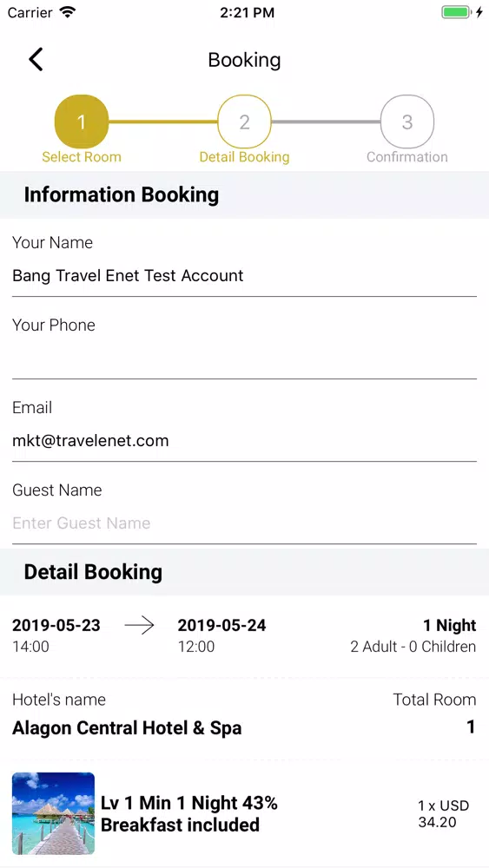The height and width of the screenshot is (868, 489).
Task: Tap the date range arrow icon
Action: click(x=139, y=626)
